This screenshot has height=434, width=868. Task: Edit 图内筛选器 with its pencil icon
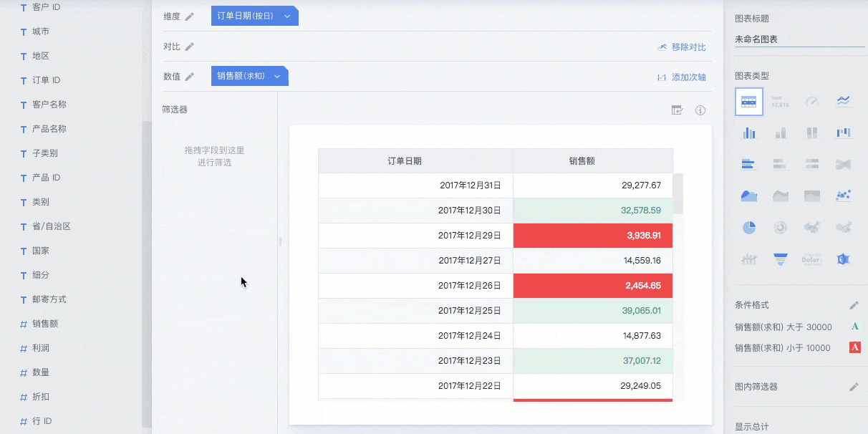pyautogui.click(x=854, y=387)
